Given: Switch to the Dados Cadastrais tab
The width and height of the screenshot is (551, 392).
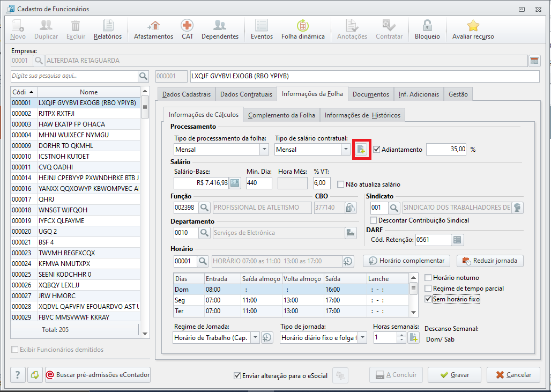Looking at the screenshot, I should pyautogui.click(x=187, y=94).
